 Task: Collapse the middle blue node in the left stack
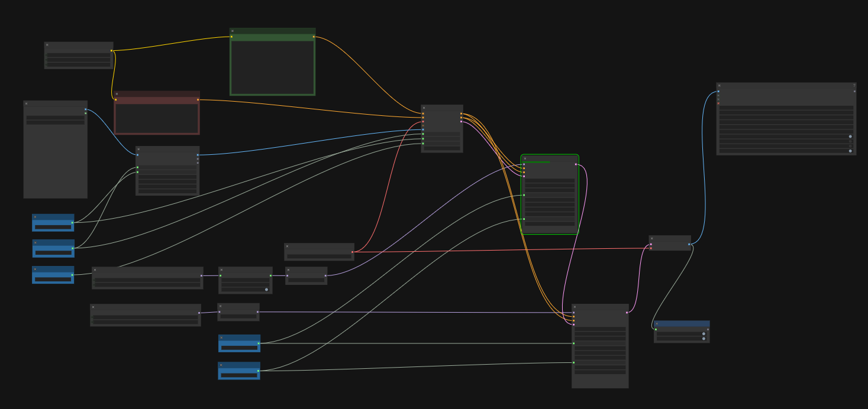[x=35, y=242]
